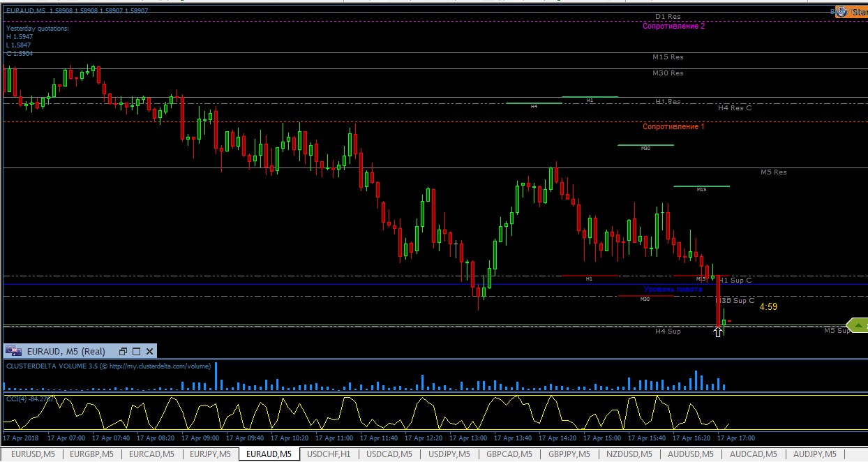Click the green H1 resistance line label
The width and height of the screenshot is (868, 462).
(590, 100)
